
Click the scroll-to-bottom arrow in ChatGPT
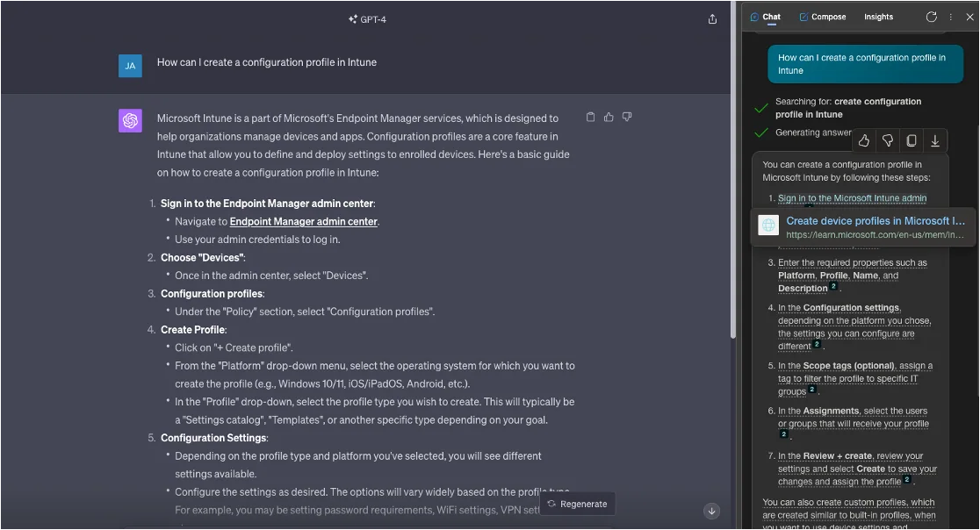tap(711, 512)
